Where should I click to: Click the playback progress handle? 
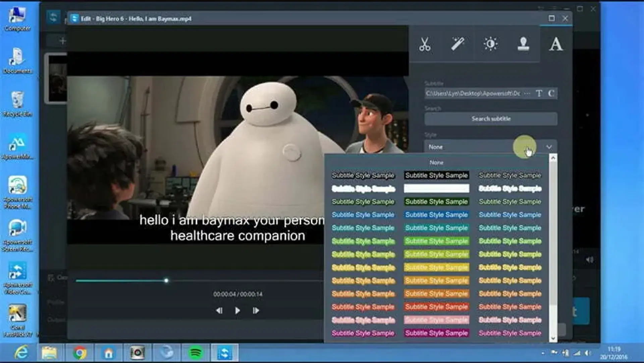coord(166,280)
